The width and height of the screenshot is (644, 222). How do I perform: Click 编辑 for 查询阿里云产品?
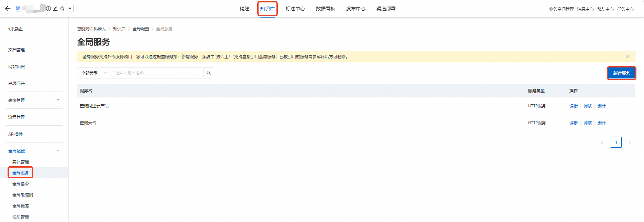[574, 106]
